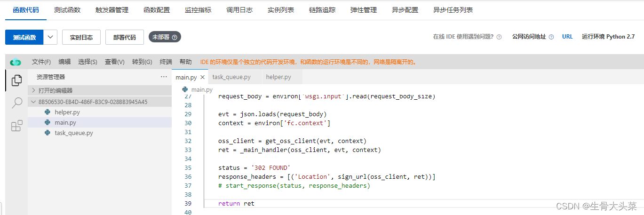Viewport: 644px width, 215px height.
Task: Open the 终端 menu
Action: (166, 62)
